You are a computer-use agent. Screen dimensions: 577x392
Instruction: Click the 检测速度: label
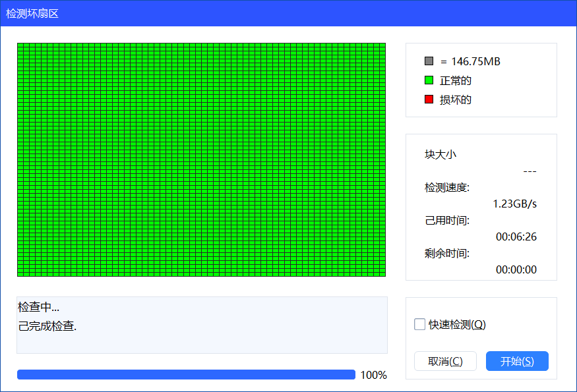coord(447,188)
